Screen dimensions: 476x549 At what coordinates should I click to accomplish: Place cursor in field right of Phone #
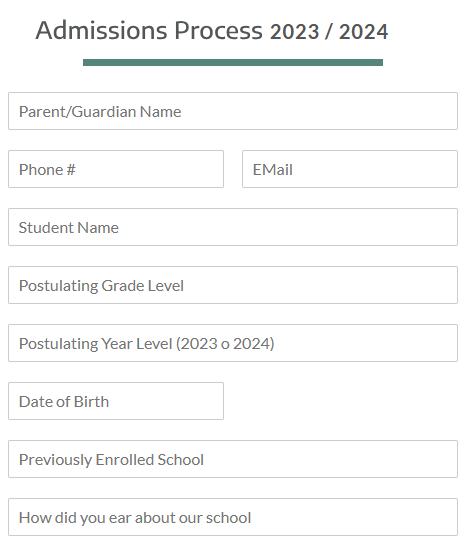coord(350,169)
